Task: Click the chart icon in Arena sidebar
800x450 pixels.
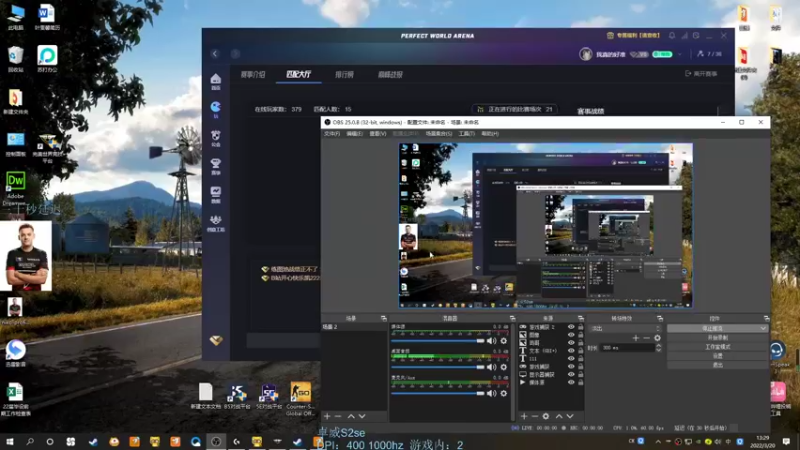Action: coord(216,191)
